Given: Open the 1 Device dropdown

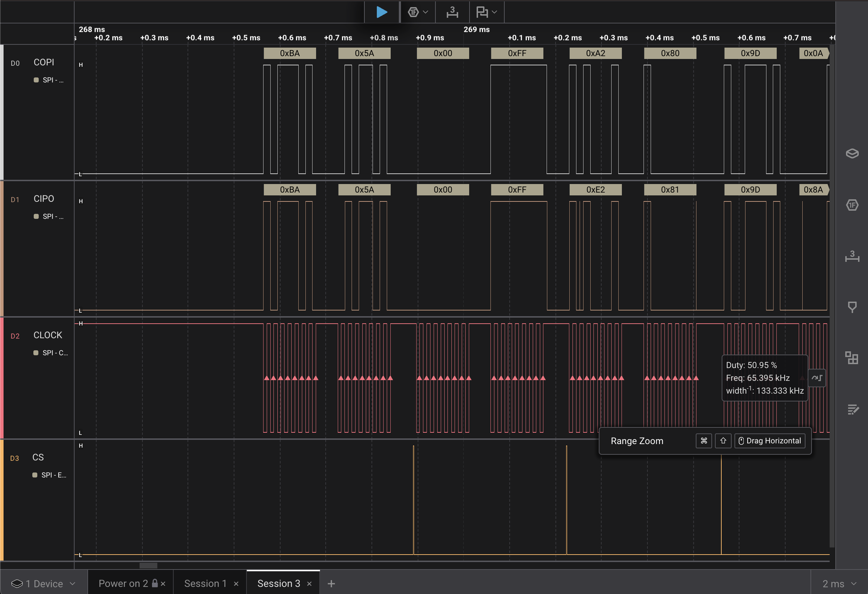Looking at the screenshot, I should tap(44, 584).
